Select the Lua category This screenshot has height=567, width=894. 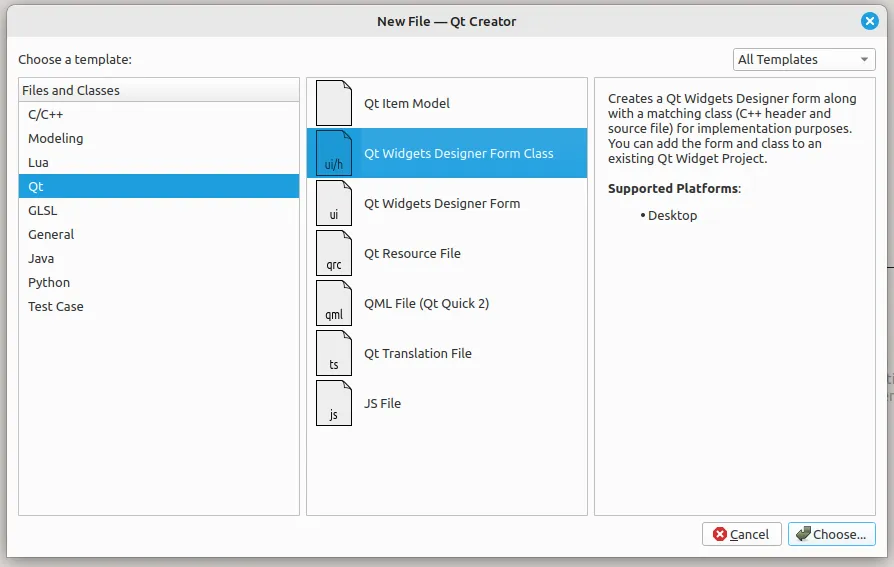[x=159, y=162]
